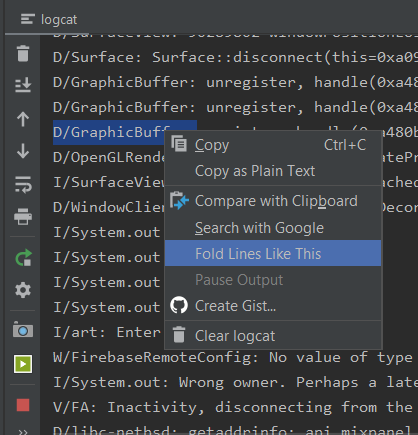Open logcat settings gear icon
The height and width of the screenshot is (435, 418).
(23, 290)
